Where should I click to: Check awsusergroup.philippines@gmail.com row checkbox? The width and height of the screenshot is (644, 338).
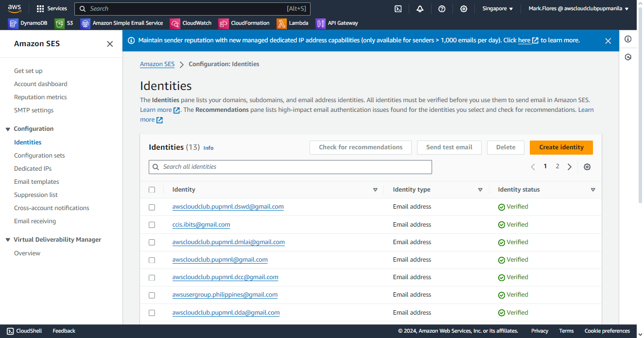point(152,295)
